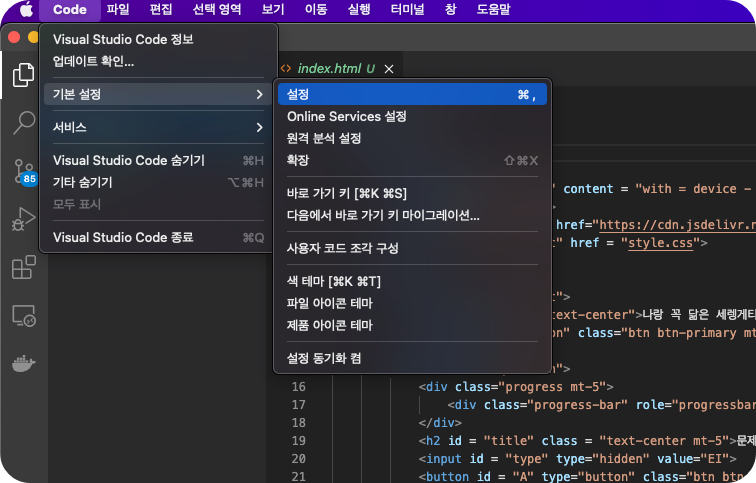This screenshot has height=483, width=756.
Task: Choose Visual Studio Code 종료
Action: pyautogui.click(x=159, y=237)
